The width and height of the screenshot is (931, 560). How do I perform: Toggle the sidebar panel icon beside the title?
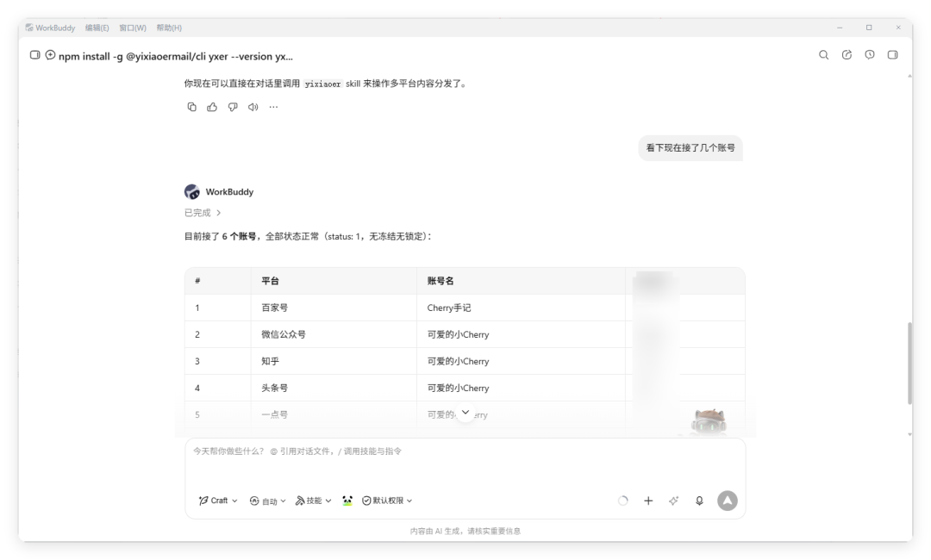[35, 55]
